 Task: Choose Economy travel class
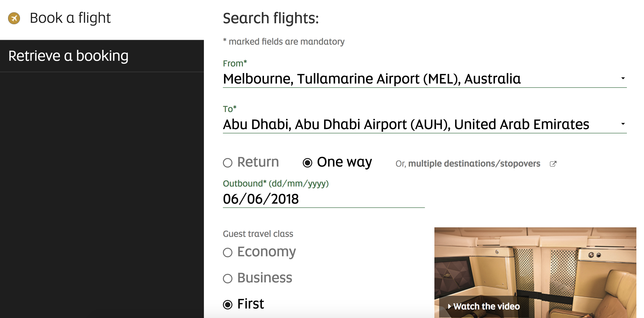coord(227,252)
